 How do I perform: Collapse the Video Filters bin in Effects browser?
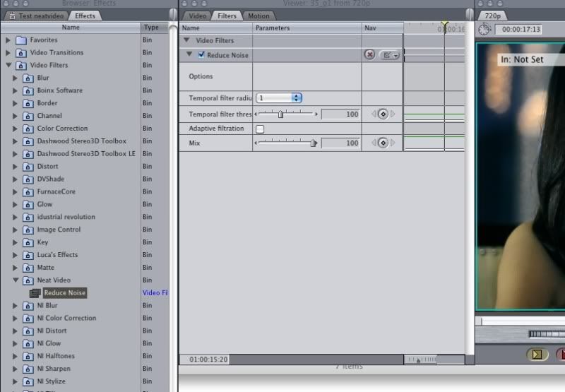(8, 65)
